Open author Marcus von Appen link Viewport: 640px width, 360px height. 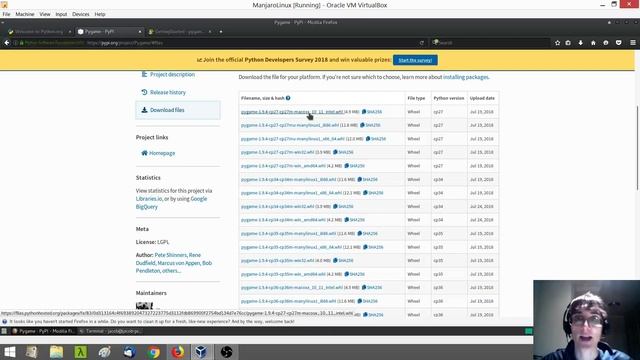click(x=179, y=263)
